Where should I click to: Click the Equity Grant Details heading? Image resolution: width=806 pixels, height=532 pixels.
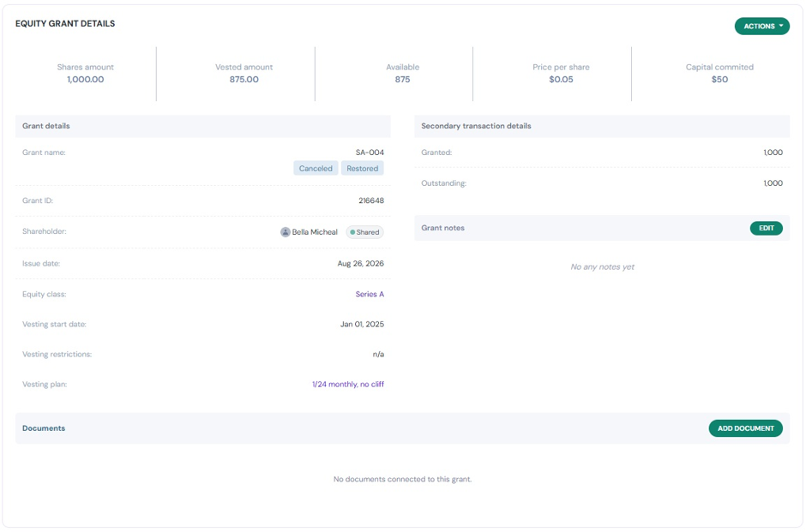point(65,24)
